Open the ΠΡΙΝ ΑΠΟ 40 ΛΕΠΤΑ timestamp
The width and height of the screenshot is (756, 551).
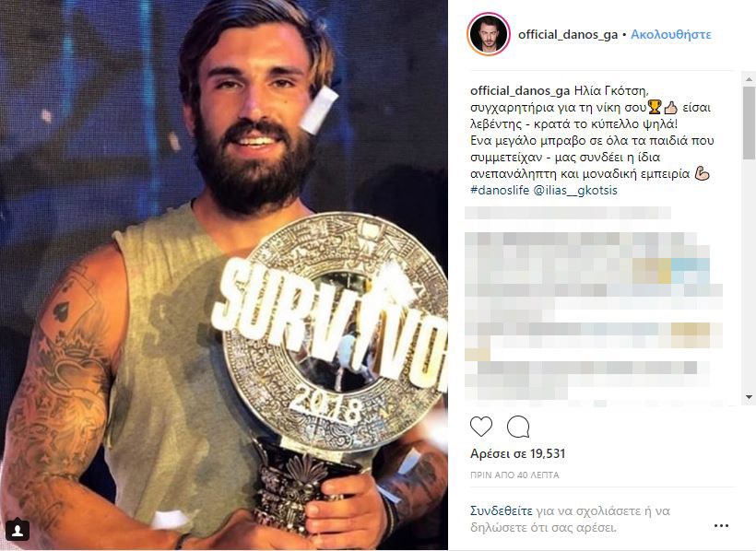pos(514,475)
